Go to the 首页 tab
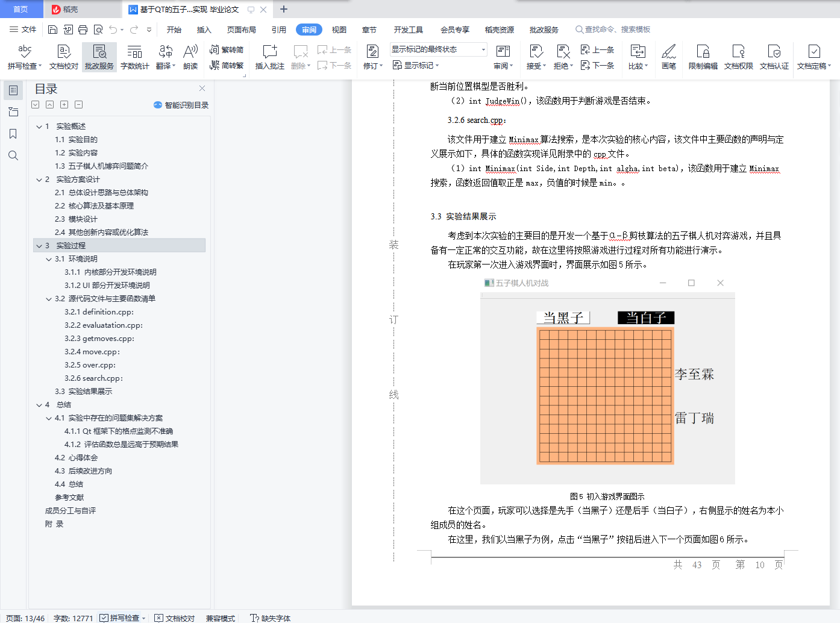The image size is (840, 623). [x=21, y=9]
